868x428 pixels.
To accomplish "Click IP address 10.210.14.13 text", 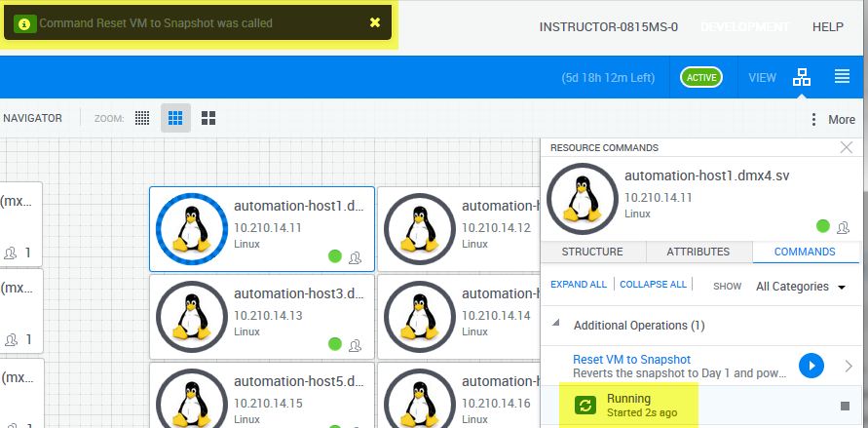I will [268, 316].
